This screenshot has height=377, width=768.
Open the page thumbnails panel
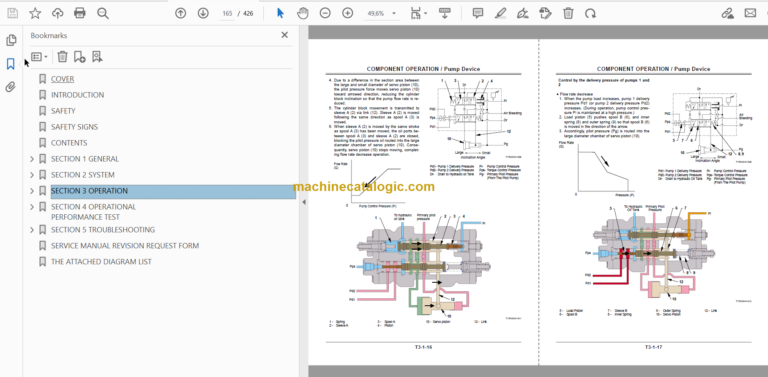[11, 40]
